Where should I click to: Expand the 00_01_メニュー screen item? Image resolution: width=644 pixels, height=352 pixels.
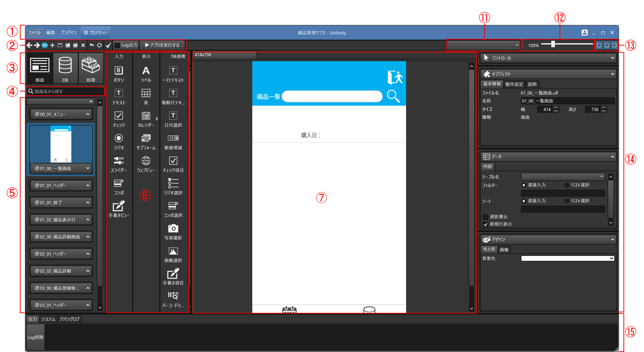(88, 114)
